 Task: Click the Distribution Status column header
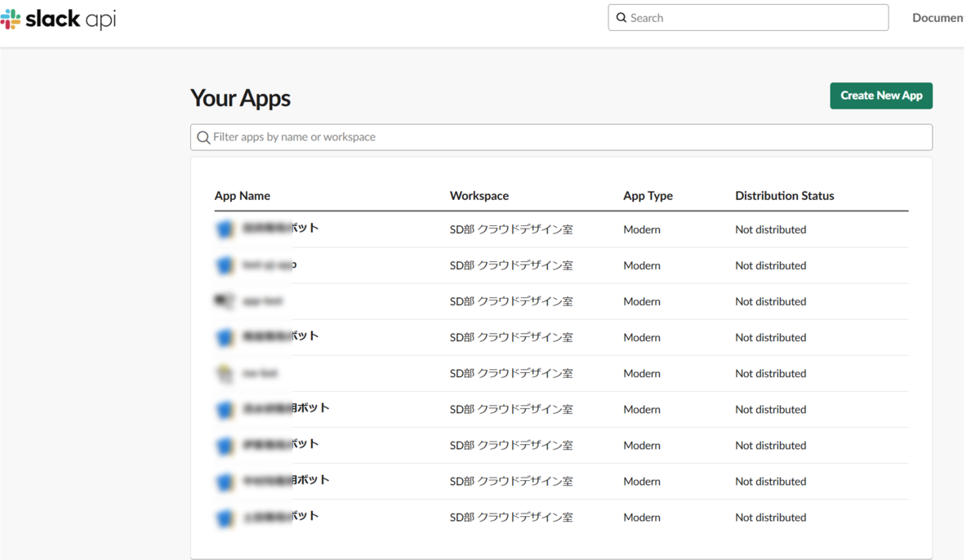(785, 196)
